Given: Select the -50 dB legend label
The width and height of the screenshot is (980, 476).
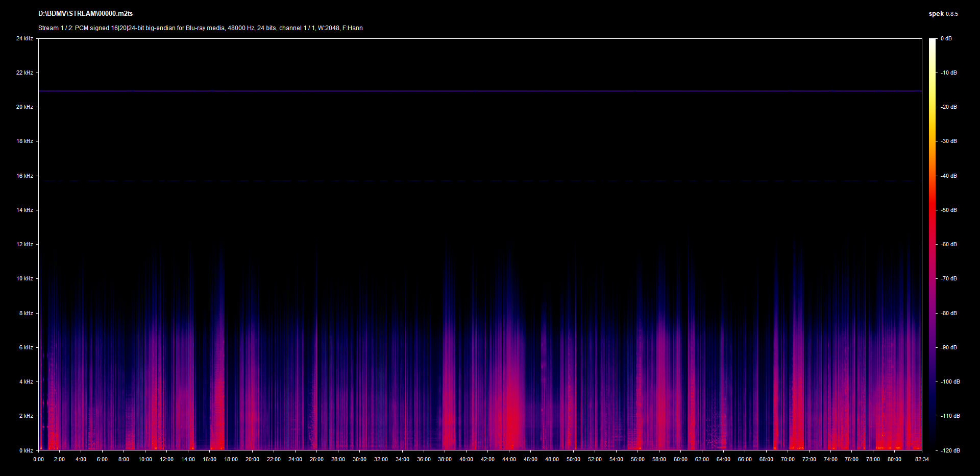Looking at the screenshot, I should click(949, 210).
